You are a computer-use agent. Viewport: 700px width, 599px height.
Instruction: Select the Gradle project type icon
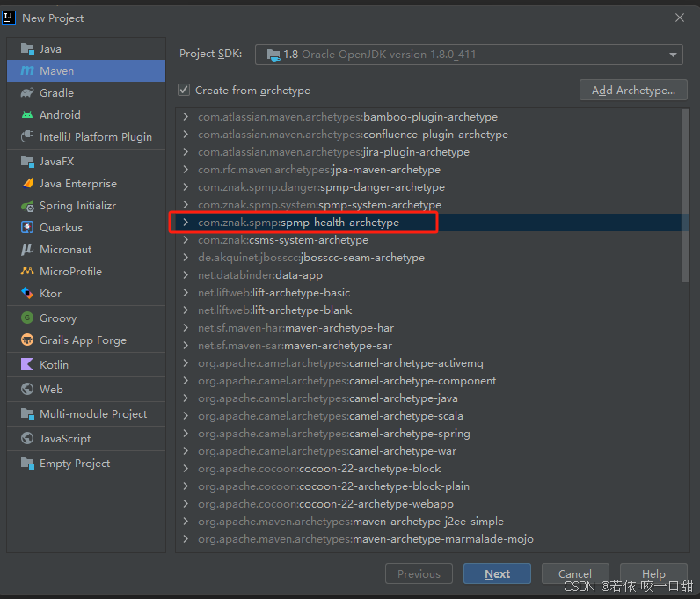(26, 93)
